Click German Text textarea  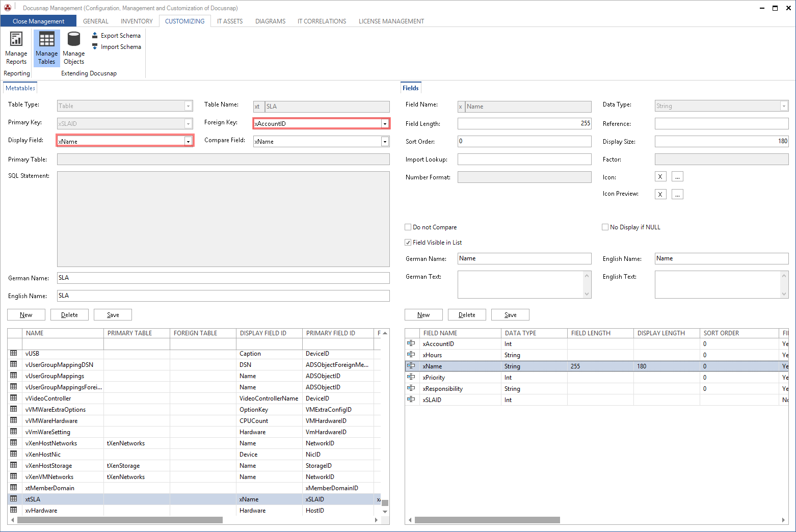pos(524,284)
